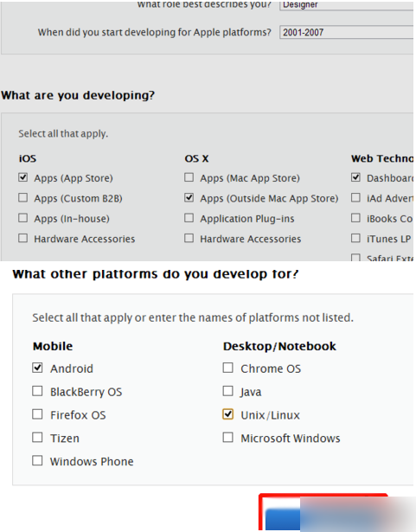
Task: Check Apps (Custom B2B) under iOS
Action: (x=23, y=197)
